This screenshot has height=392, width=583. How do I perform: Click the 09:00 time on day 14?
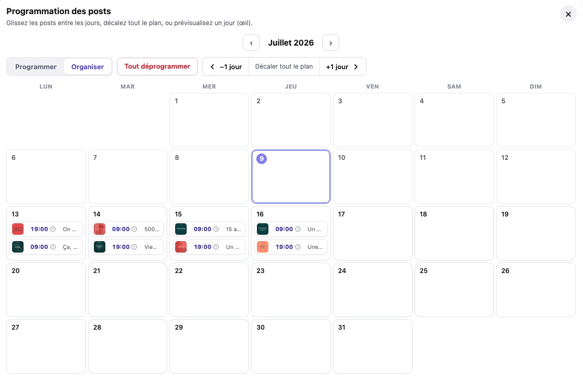point(121,229)
